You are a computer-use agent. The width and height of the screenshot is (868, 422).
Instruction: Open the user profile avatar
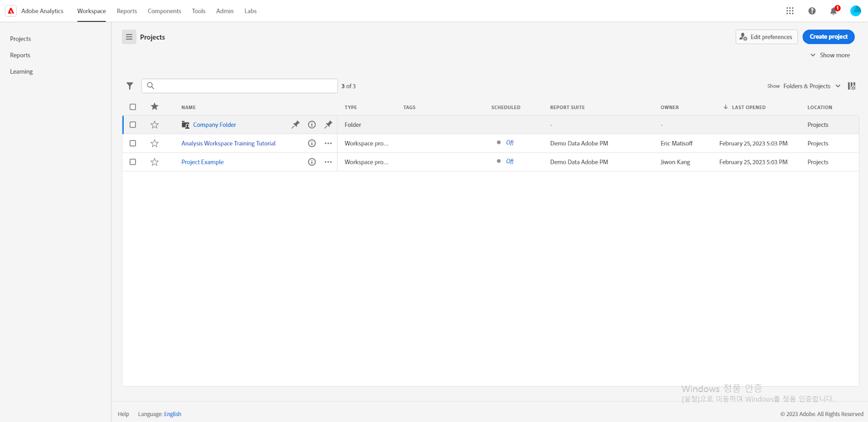[x=856, y=11]
